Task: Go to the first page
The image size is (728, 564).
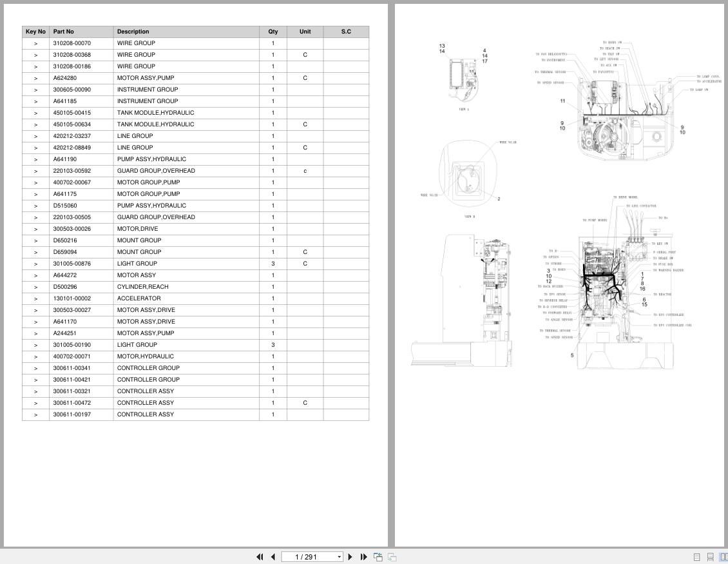Action: point(260,556)
